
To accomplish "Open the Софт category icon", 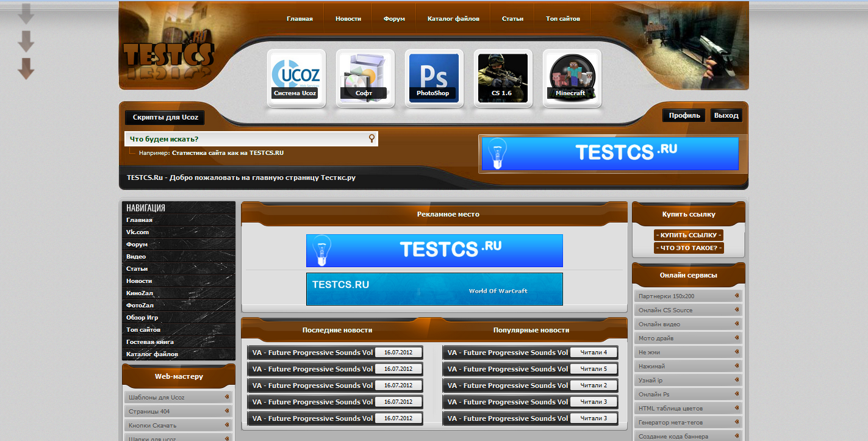I will 365,78.
